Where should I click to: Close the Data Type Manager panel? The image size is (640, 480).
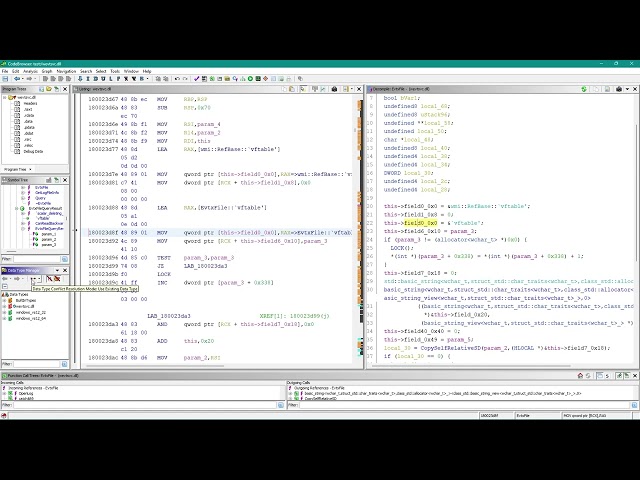click(x=65, y=270)
